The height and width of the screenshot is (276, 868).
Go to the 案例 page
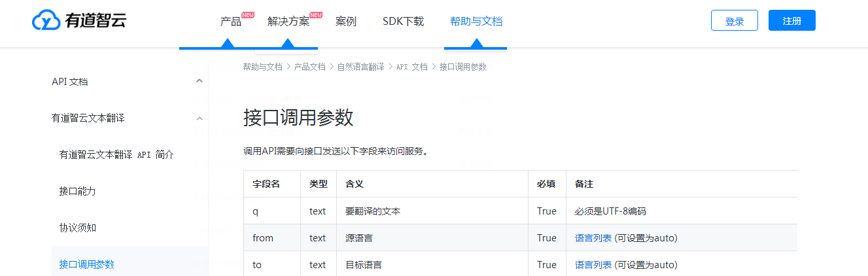[x=346, y=21]
